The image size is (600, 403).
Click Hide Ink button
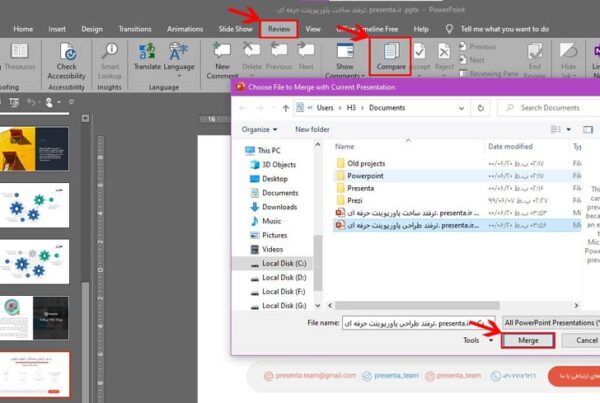(568, 59)
